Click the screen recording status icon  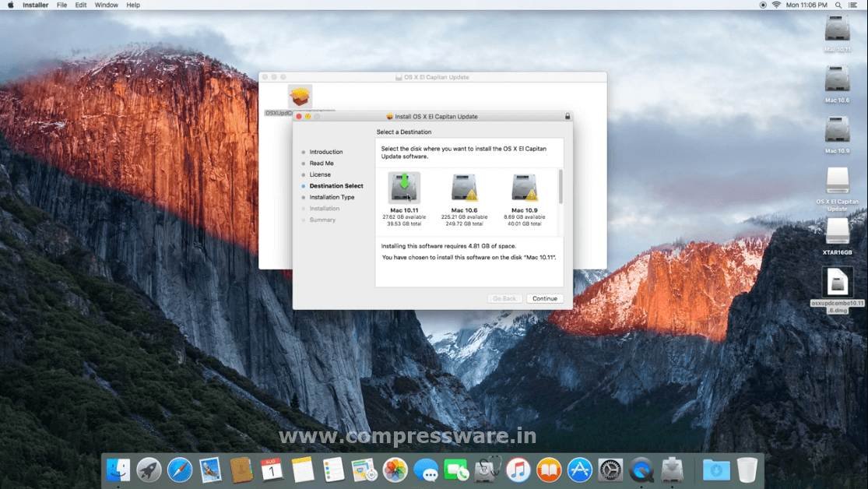coord(763,5)
